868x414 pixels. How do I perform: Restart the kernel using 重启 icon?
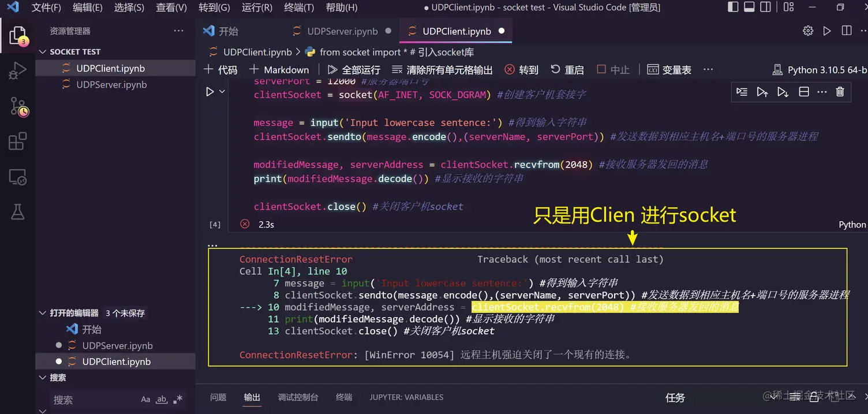pyautogui.click(x=567, y=69)
